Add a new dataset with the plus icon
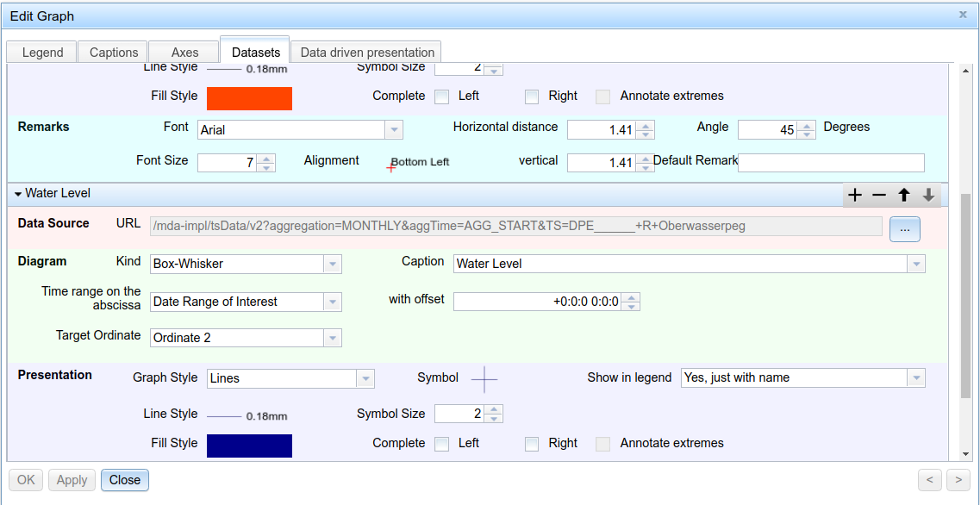980x505 pixels. click(854, 194)
